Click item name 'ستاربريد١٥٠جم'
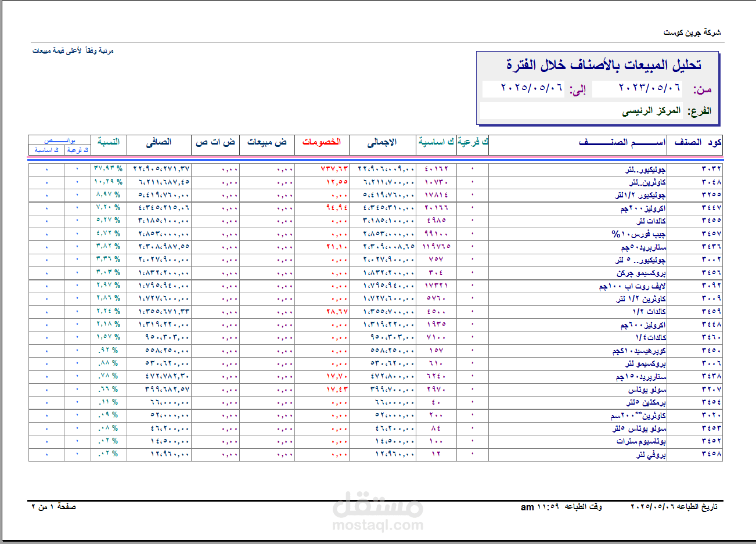 click(641, 377)
